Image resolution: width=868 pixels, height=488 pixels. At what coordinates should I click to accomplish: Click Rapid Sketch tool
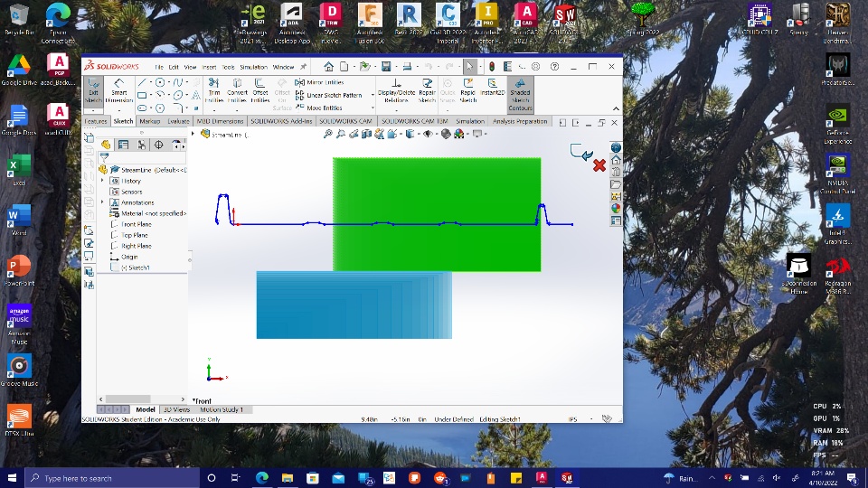[467, 90]
